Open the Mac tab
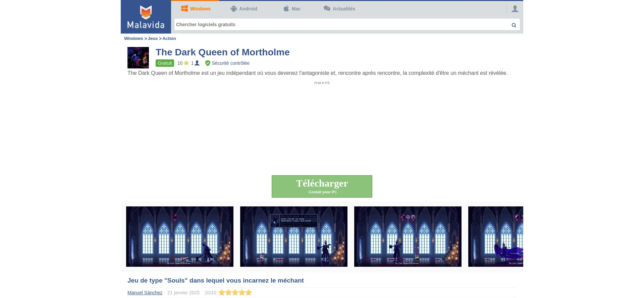The height and width of the screenshot is (298, 644). point(292,9)
